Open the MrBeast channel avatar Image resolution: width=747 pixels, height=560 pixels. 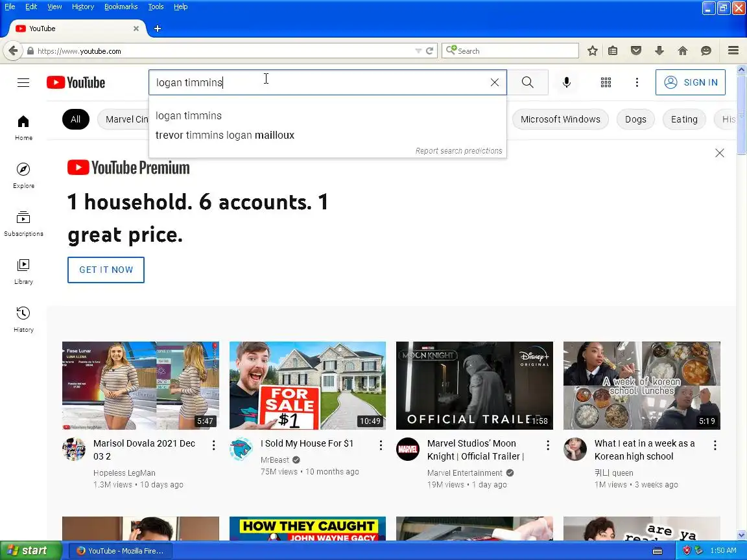[x=241, y=449]
